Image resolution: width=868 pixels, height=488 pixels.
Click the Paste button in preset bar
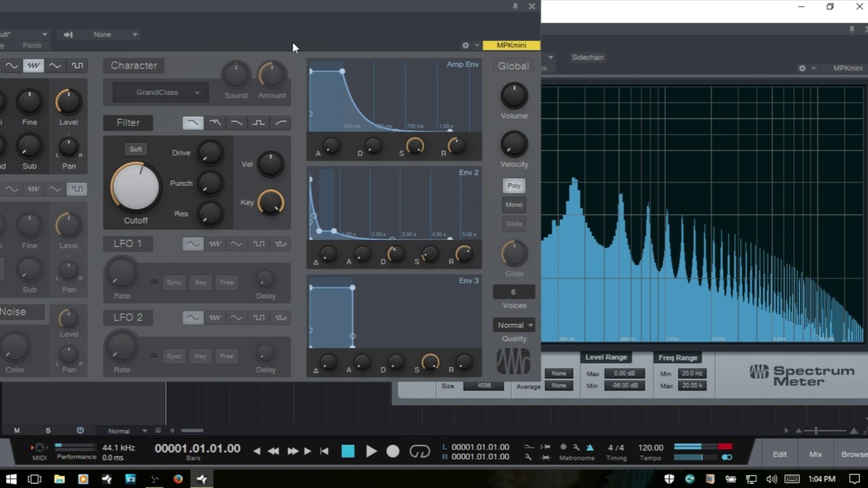coord(32,45)
